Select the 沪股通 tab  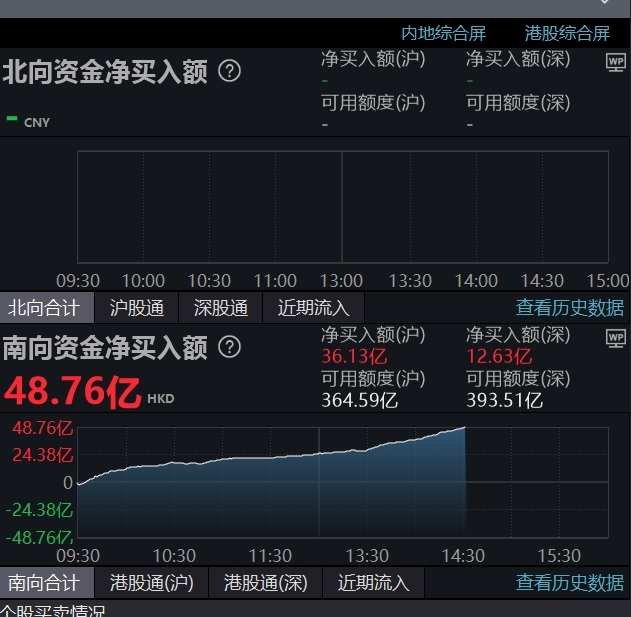pos(136,308)
